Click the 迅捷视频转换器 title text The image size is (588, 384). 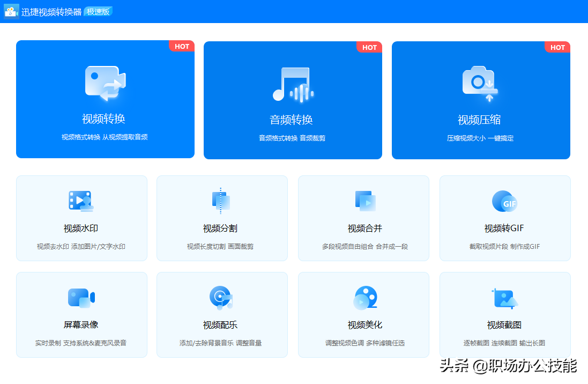[51, 12]
